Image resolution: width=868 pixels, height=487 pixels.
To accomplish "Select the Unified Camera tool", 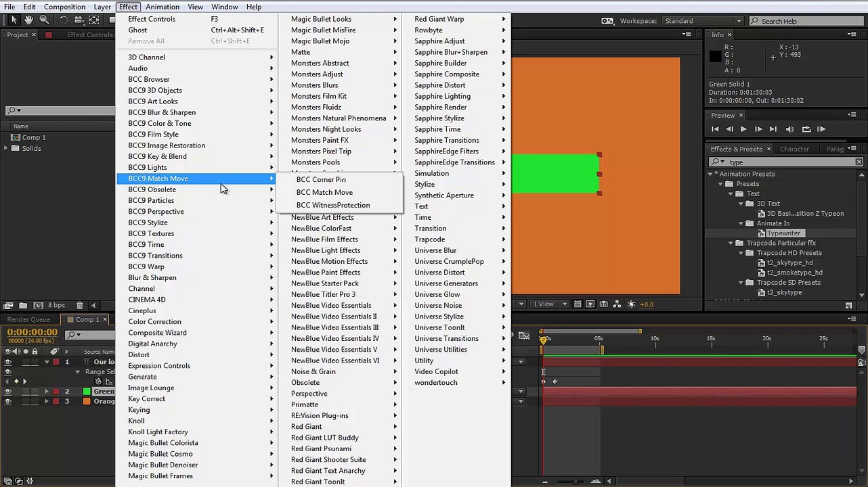I will (79, 20).
